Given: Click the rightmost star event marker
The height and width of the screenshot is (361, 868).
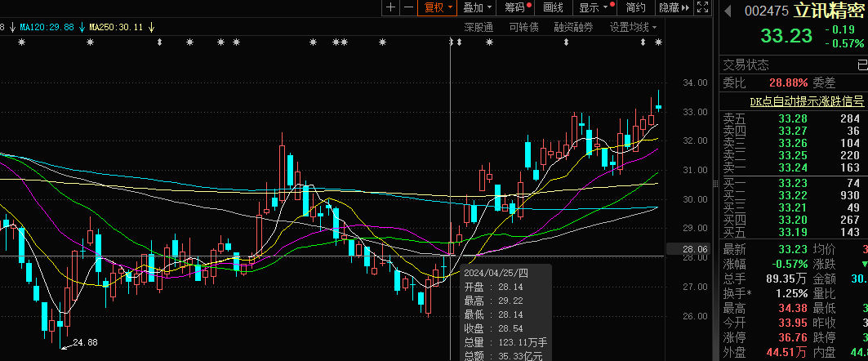Looking at the screenshot, I should click(x=657, y=42).
